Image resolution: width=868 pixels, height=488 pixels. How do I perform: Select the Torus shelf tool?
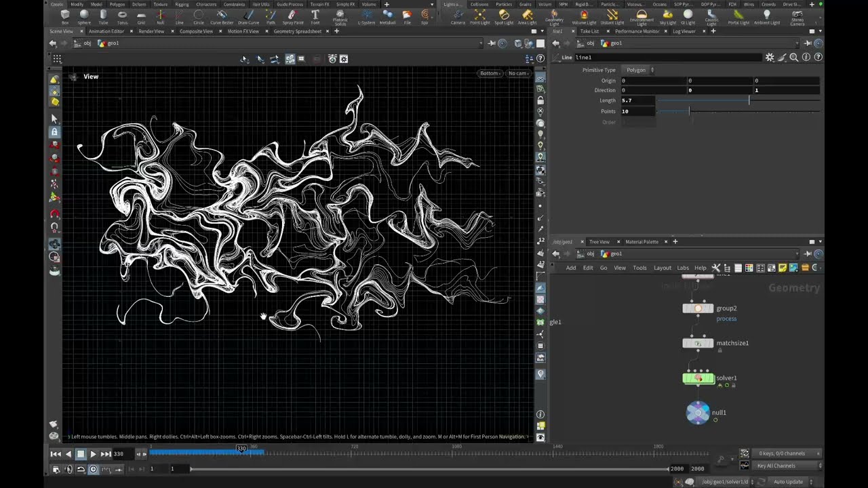(122, 16)
